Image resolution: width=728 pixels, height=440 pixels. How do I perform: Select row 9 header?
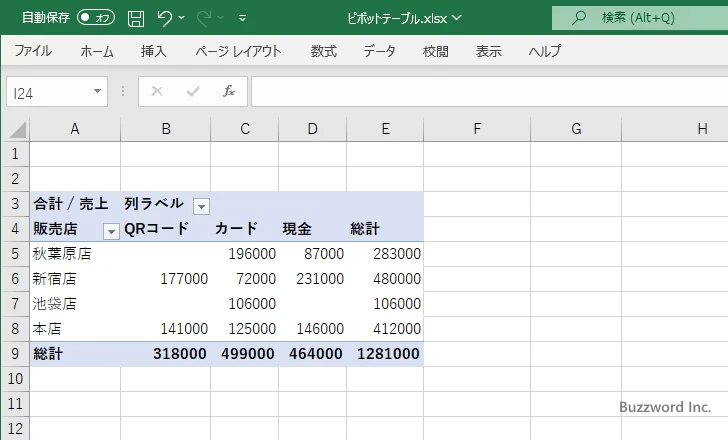15,354
